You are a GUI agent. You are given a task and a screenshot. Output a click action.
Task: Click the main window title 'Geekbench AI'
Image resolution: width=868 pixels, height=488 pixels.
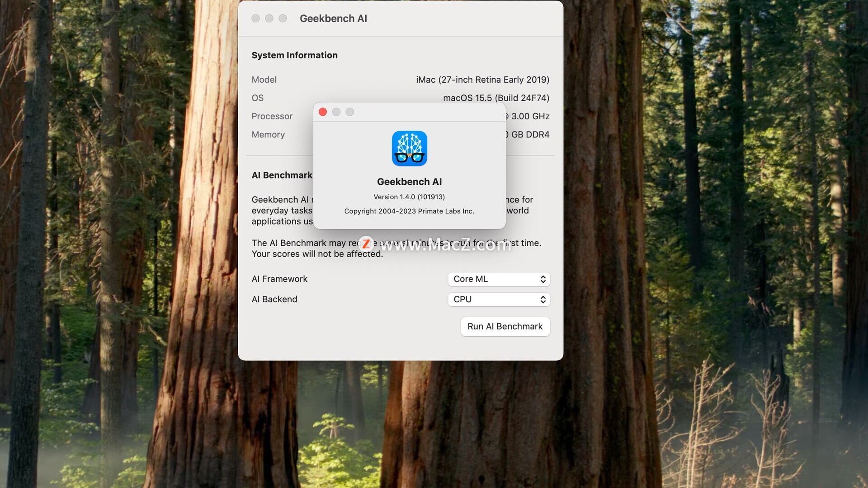pos(333,19)
